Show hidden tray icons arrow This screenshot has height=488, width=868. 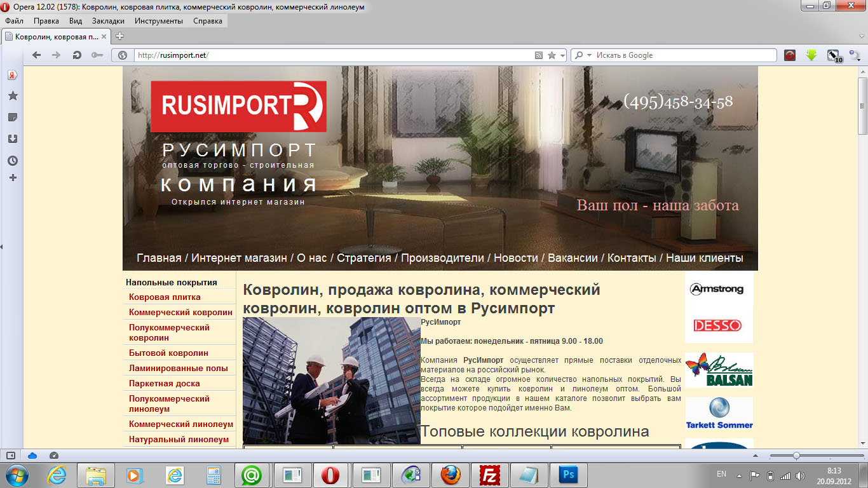pos(739,475)
